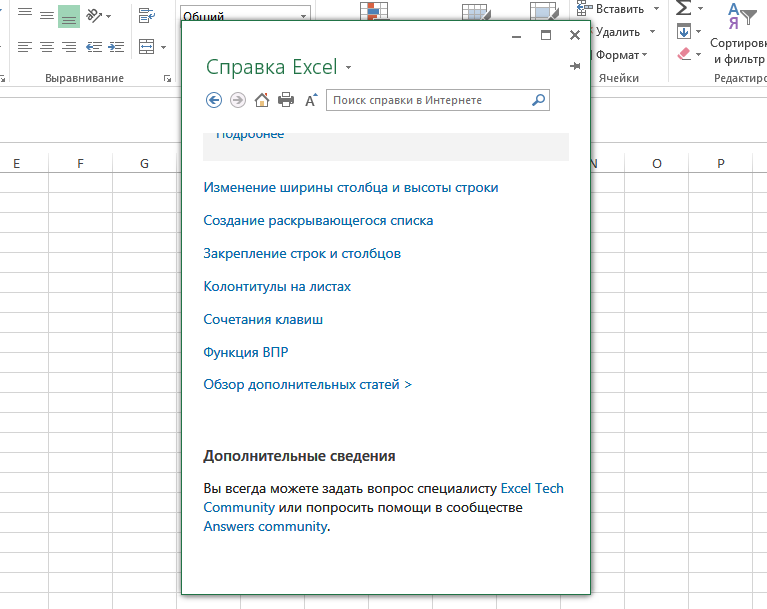Center text horizontally in cell
The height and width of the screenshot is (609, 767).
[47, 47]
